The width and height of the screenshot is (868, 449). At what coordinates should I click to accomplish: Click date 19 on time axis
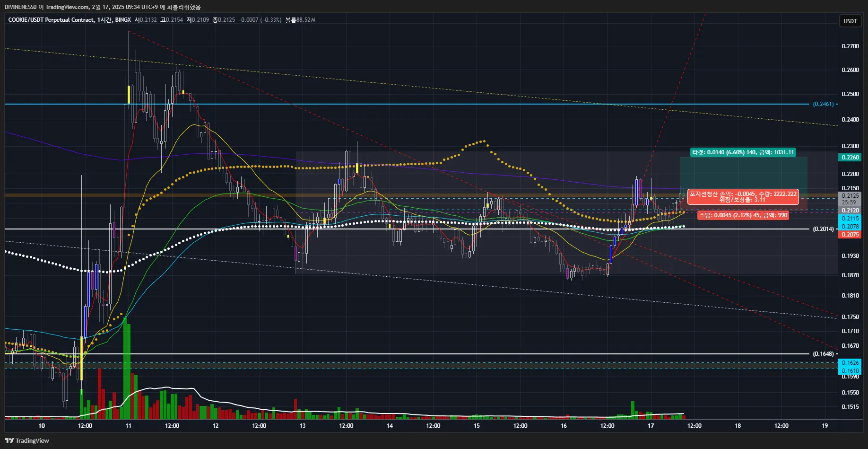pos(825,426)
